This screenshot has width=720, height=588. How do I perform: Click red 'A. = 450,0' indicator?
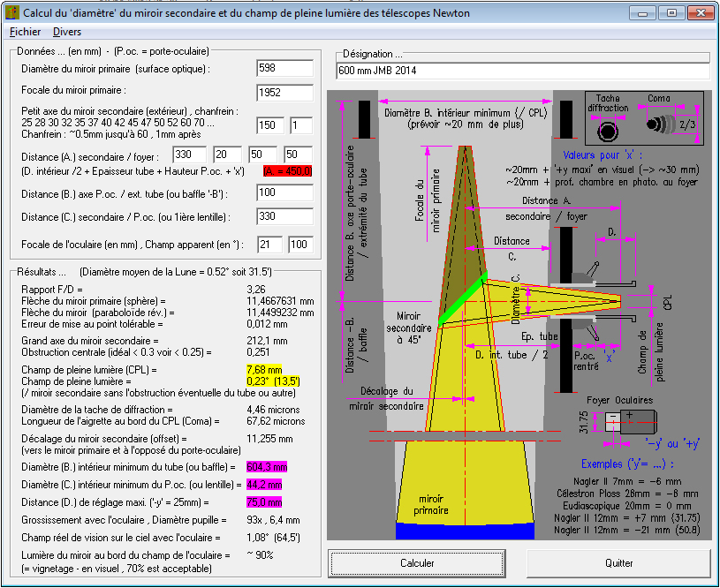(287, 171)
